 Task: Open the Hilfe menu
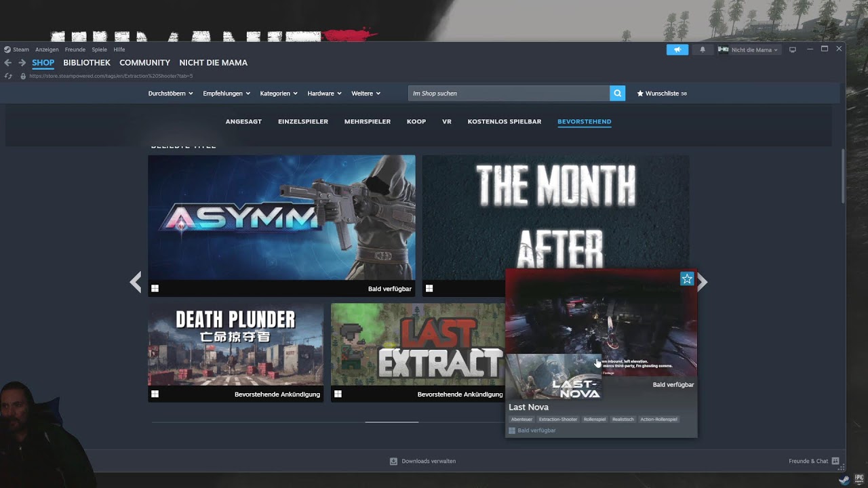119,49
